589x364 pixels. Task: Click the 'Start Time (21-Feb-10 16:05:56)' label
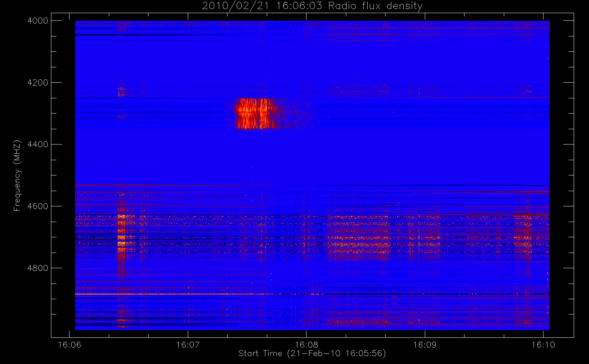(x=312, y=353)
